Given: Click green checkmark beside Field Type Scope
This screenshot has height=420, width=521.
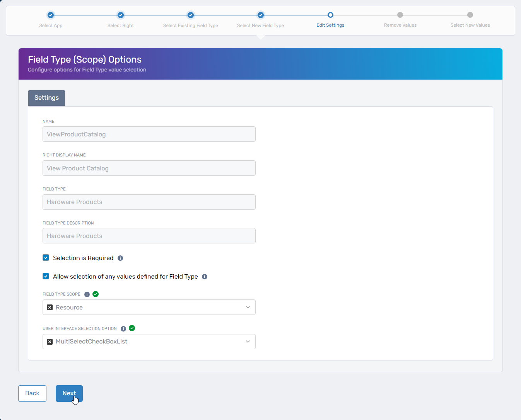Looking at the screenshot, I should click(x=96, y=294).
